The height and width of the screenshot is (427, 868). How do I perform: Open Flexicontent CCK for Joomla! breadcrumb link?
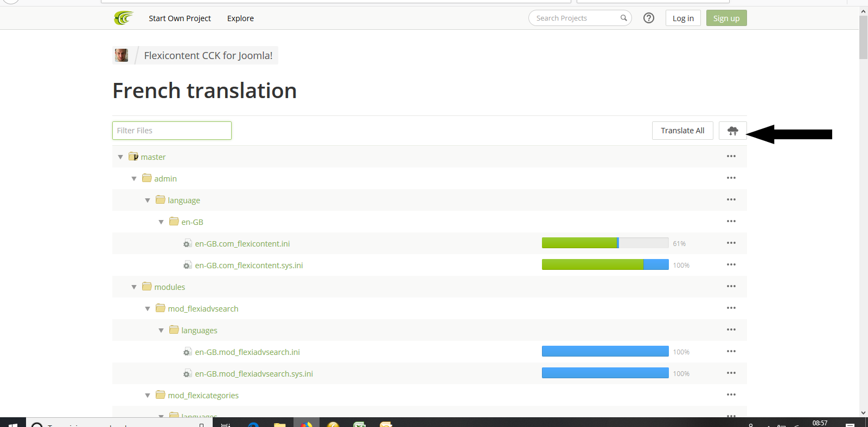[208, 55]
